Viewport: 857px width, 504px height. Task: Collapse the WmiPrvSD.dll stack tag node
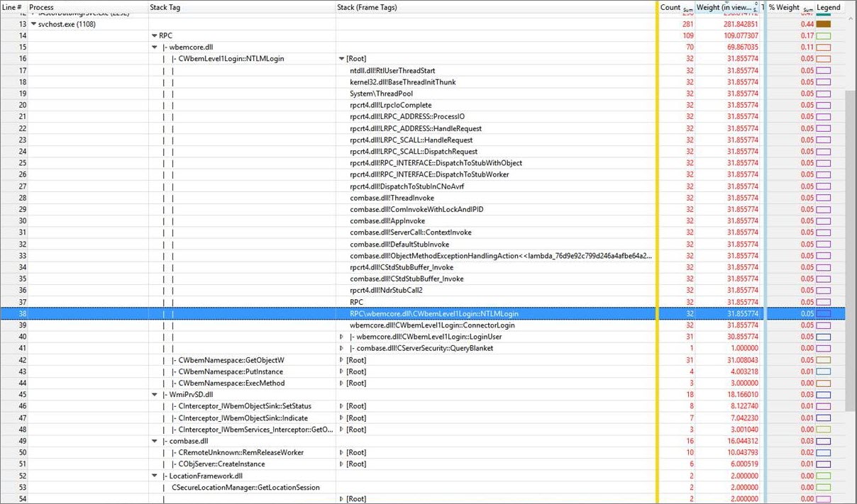(x=155, y=394)
